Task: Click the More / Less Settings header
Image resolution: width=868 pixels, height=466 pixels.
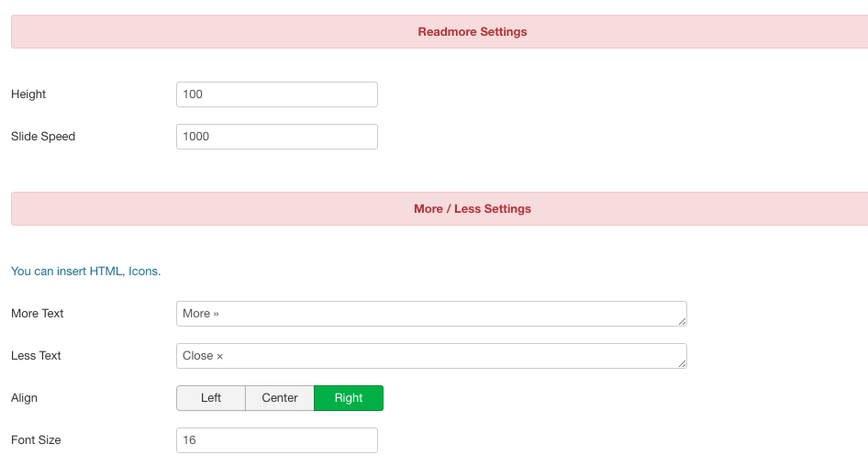Action: (x=440, y=208)
